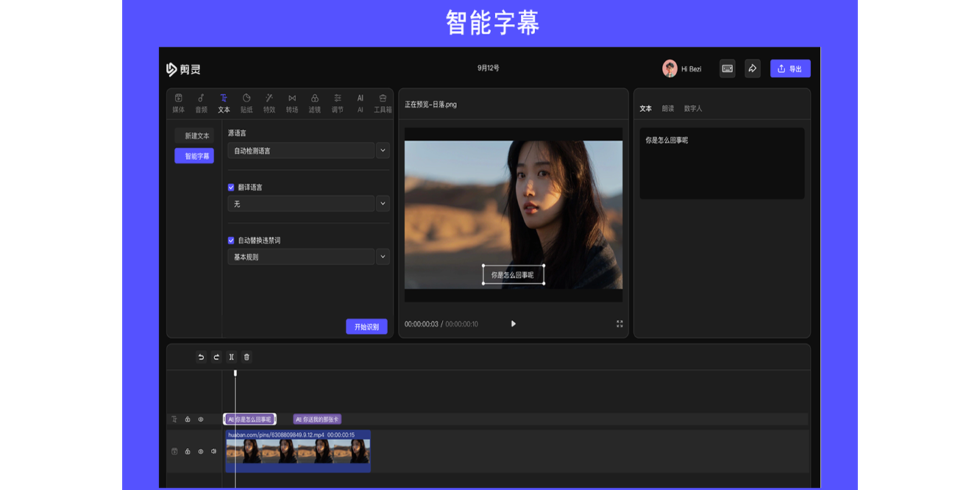Open the AI 工具箱 (Toolbox) panel
The image size is (980, 490).
pyautogui.click(x=382, y=102)
